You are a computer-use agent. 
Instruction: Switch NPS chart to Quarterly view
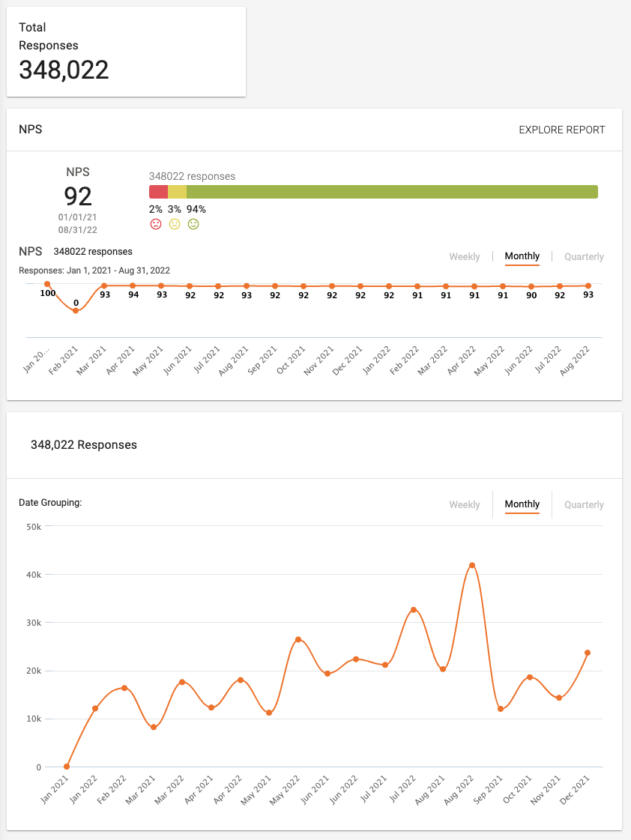click(x=584, y=256)
